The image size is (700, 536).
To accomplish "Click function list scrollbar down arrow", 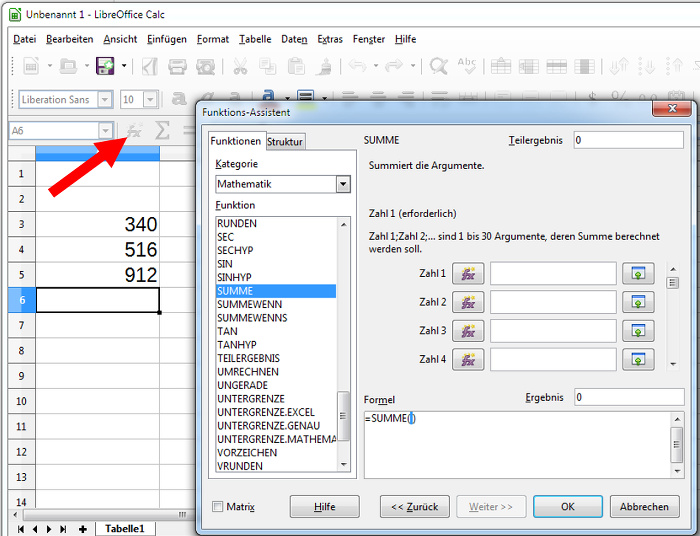I will [343, 465].
